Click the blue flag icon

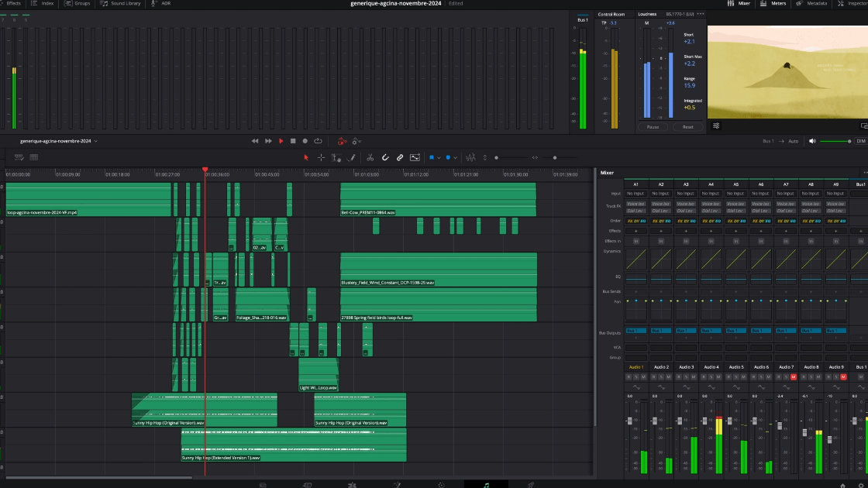point(431,158)
